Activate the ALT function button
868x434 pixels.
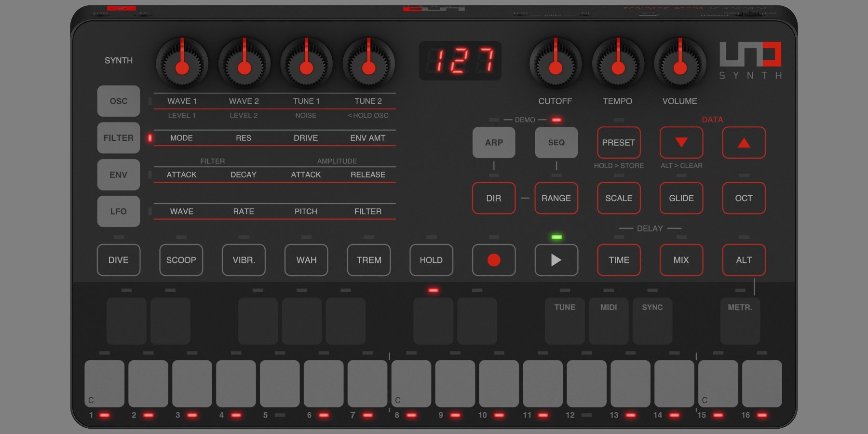tap(743, 260)
